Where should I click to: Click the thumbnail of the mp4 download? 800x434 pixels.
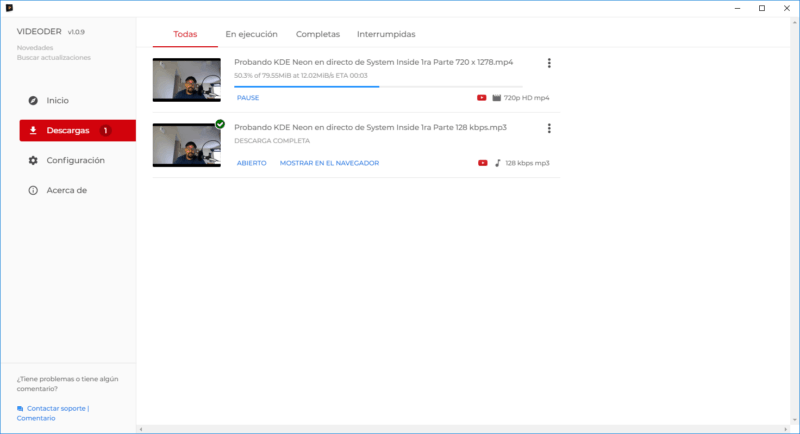(187, 80)
